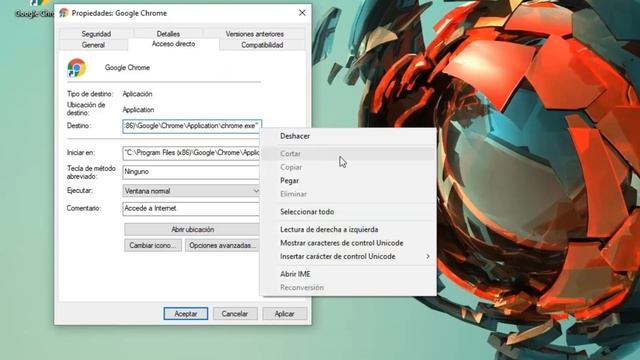
Task: Confirm with the Aceptar button
Action: [186, 313]
